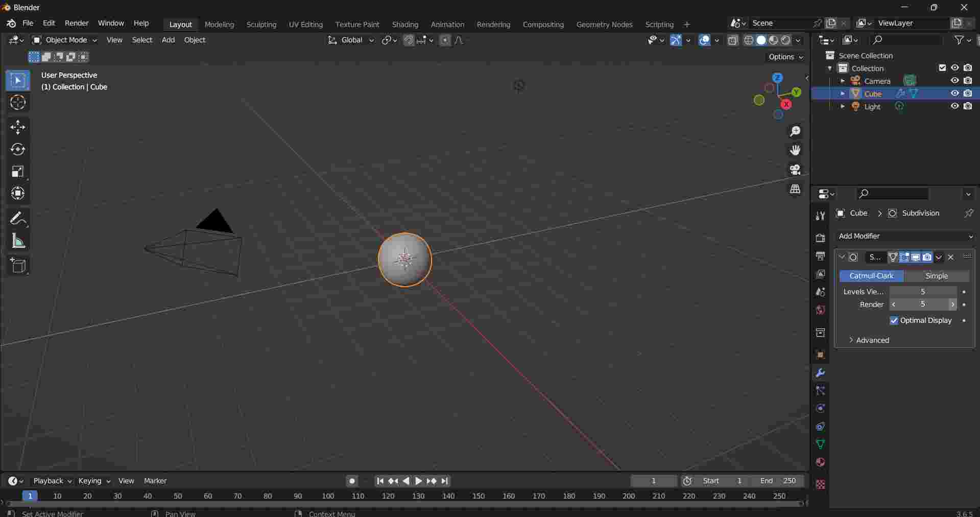The width and height of the screenshot is (980, 517).
Task: Disable Cube in renders camera icon
Action: coord(968,93)
